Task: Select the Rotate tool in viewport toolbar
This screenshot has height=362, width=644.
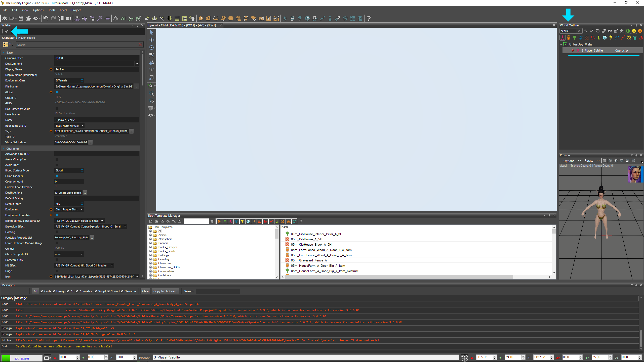Action: [151, 48]
